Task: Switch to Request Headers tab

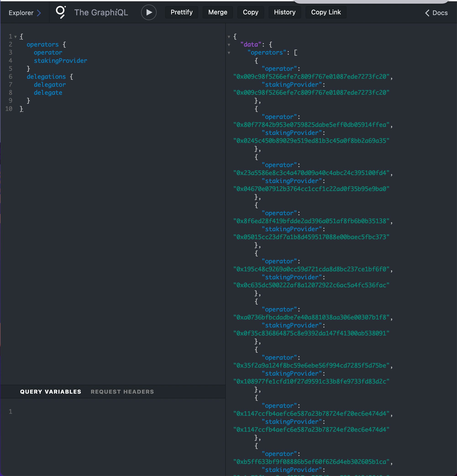Action: 122,392
